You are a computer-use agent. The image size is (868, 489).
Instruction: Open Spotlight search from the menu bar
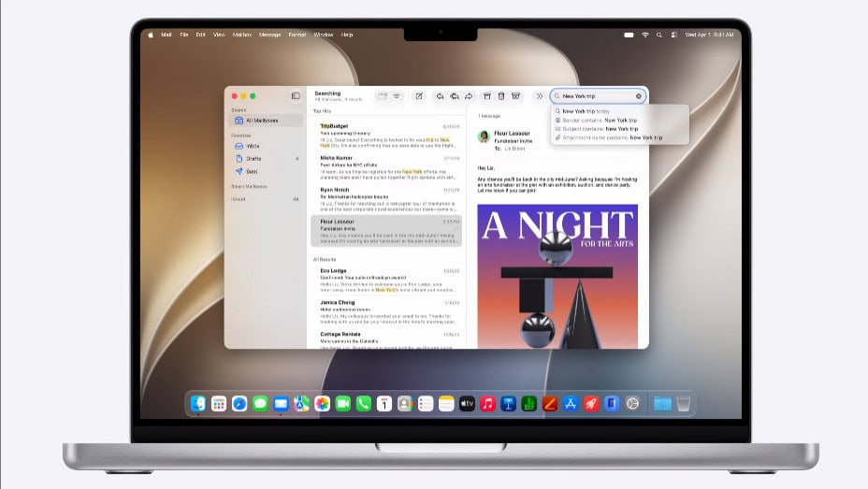pos(658,35)
